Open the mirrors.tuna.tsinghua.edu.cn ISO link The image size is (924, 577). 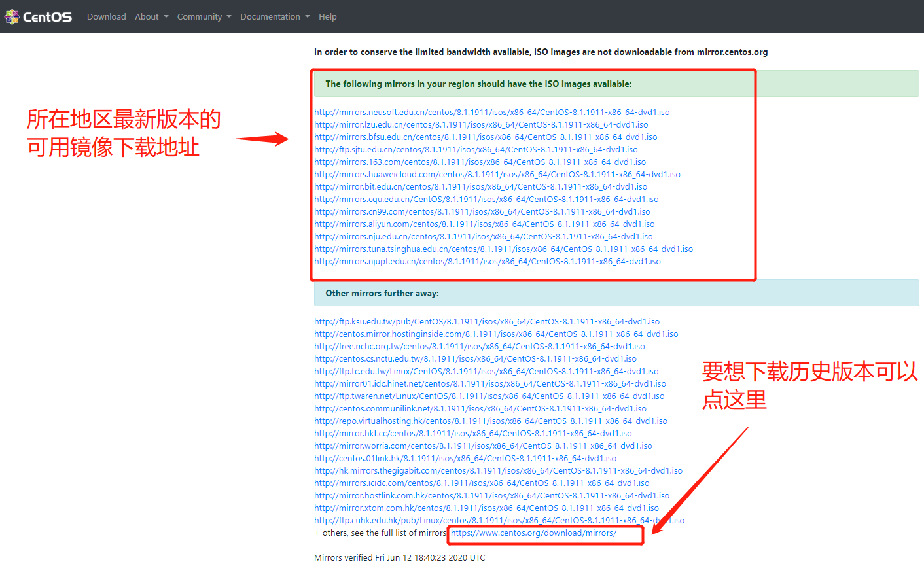503,249
